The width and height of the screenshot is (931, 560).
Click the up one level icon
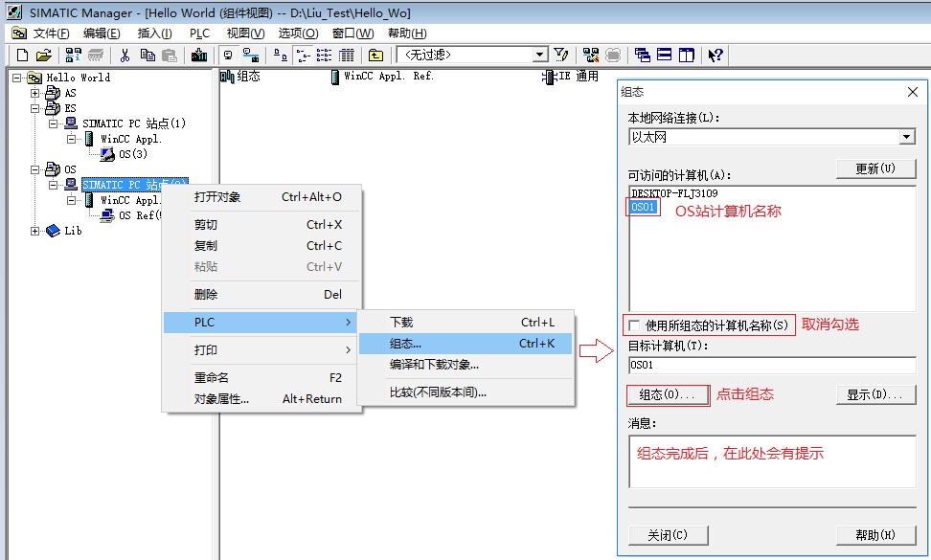(375, 56)
